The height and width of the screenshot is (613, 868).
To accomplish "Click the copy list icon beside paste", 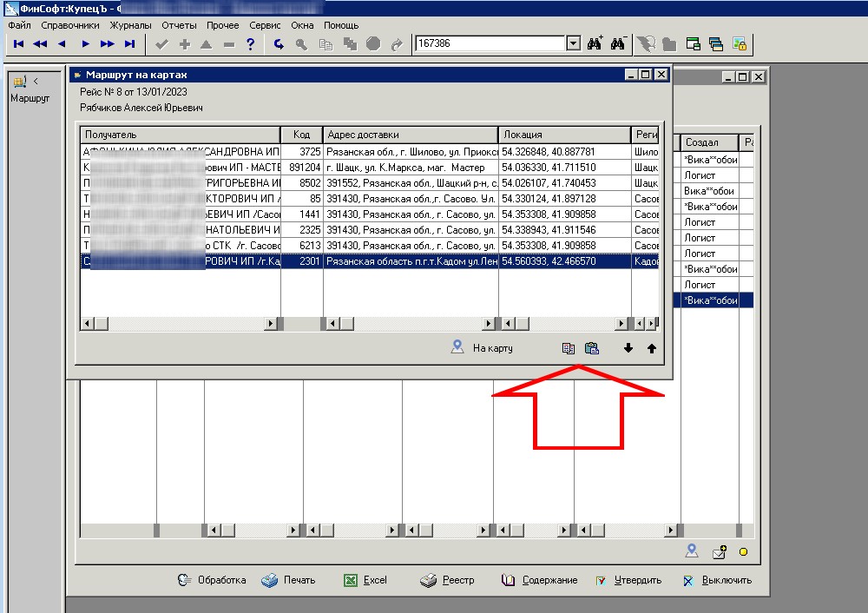I will [x=568, y=348].
